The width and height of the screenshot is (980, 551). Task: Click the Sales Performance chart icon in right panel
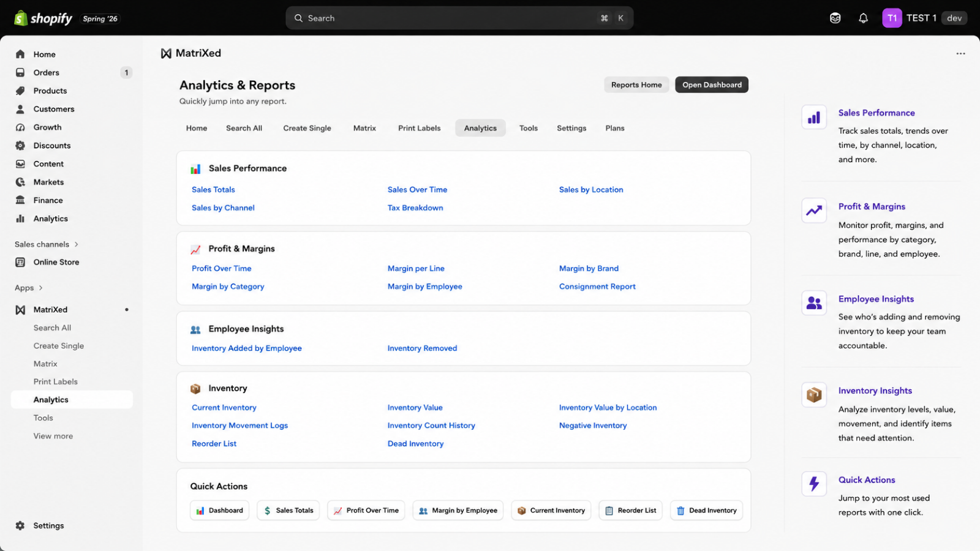814,118
